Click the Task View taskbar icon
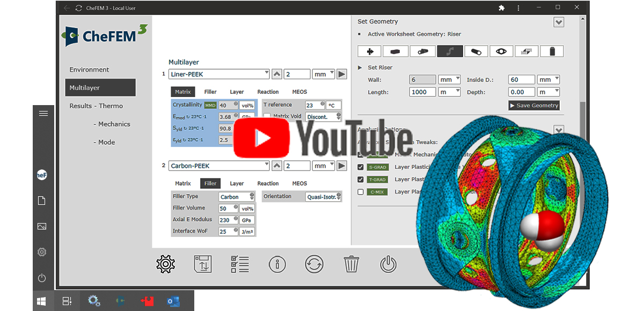 coord(67,301)
